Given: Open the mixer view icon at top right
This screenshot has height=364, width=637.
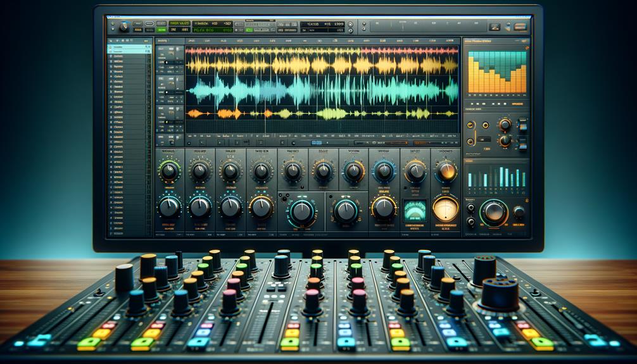Looking at the screenshot, I should point(495,27).
